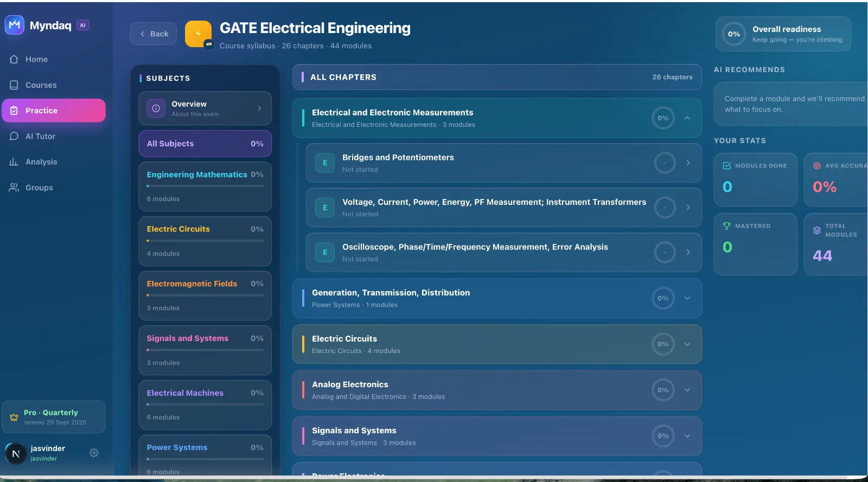The height and width of the screenshot is (482, 868).
Task: Click '0%' beside the Electric Circuits subject
Action: click(257, 229)
